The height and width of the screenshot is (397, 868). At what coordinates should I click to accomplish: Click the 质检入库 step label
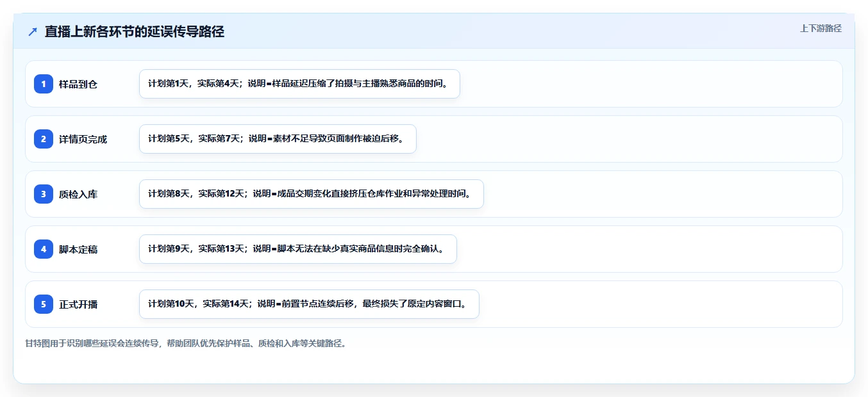coord(78,194)
